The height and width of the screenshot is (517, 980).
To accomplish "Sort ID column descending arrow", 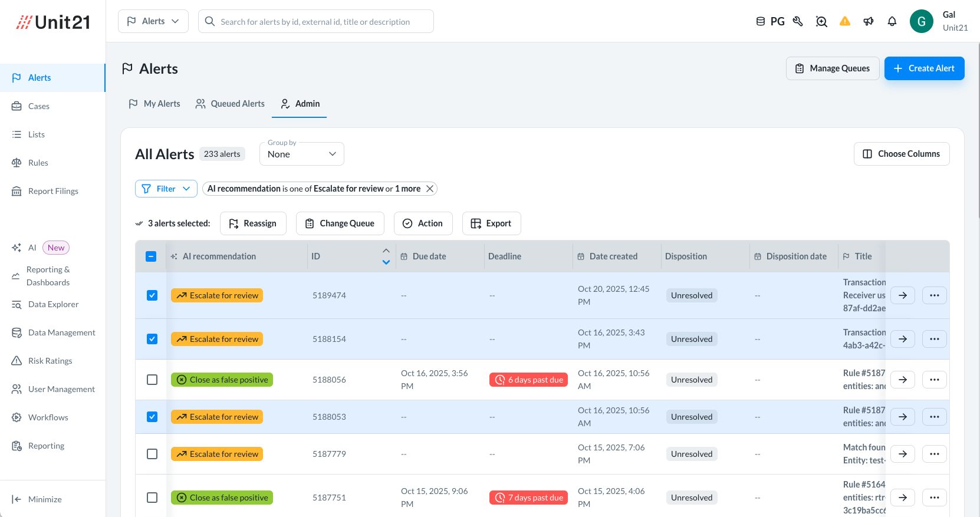I will (386, 262).
